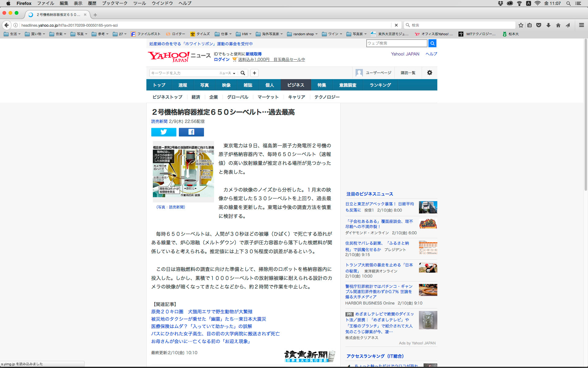
Task: Expand the random shop bookmarks folder
Action: point(303,34)
